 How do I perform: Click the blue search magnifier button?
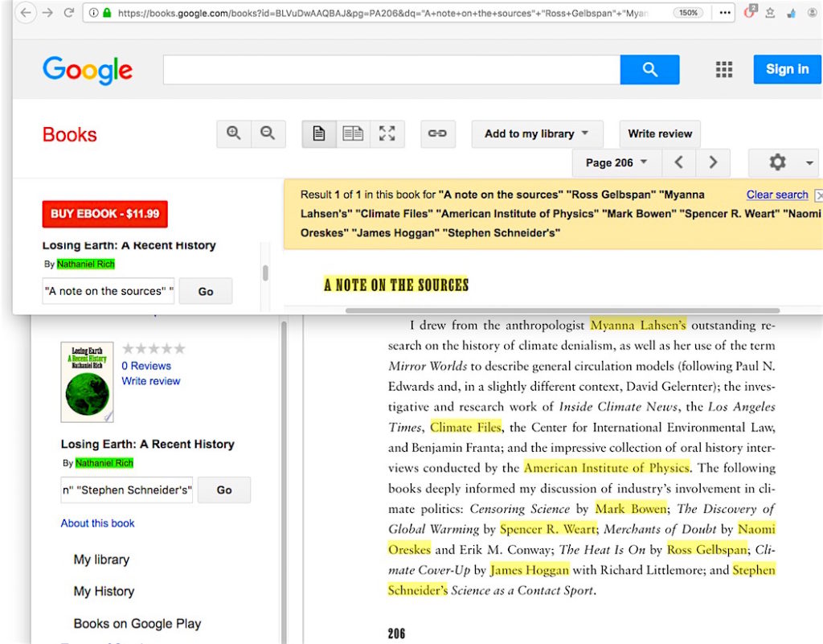point(649,70)
